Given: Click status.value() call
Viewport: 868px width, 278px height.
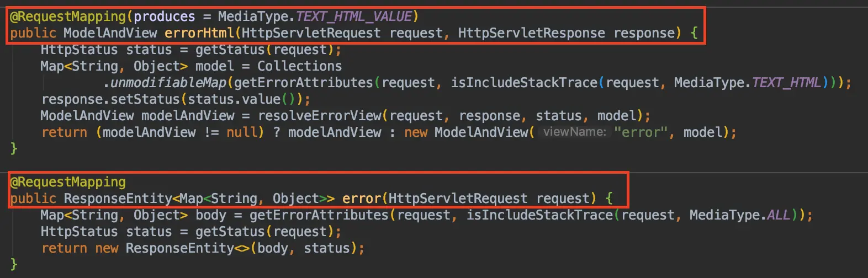Looking at the screenshot, I should click(x=242, y=99).
